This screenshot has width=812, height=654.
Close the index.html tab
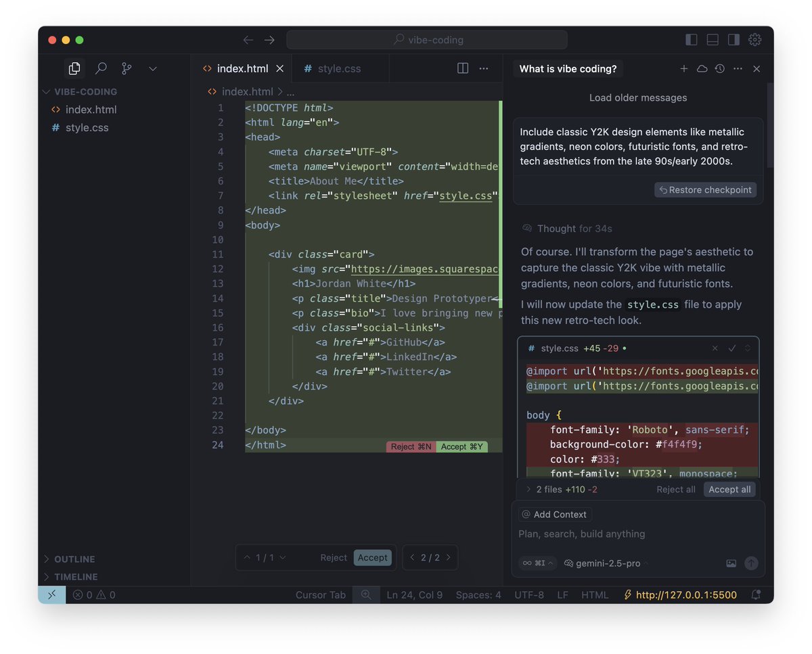(x=280, y=68)
